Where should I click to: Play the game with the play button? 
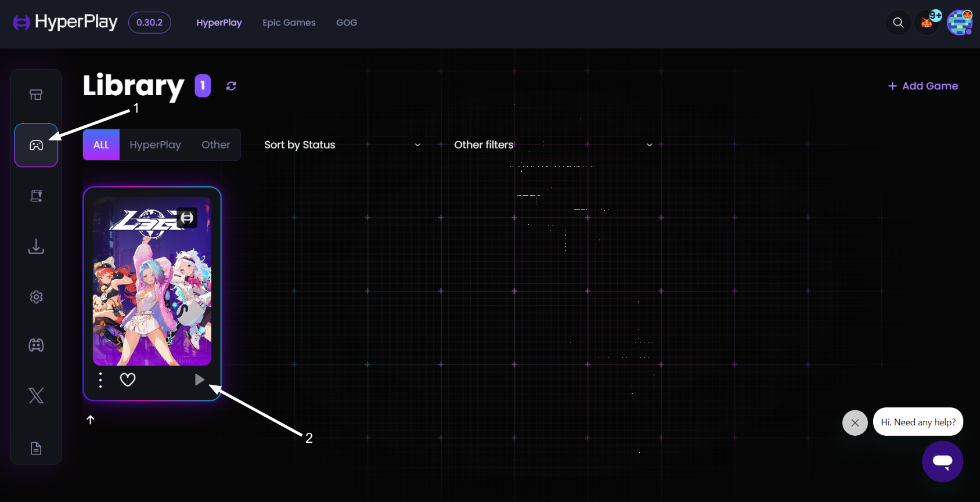tap(199, 380)
